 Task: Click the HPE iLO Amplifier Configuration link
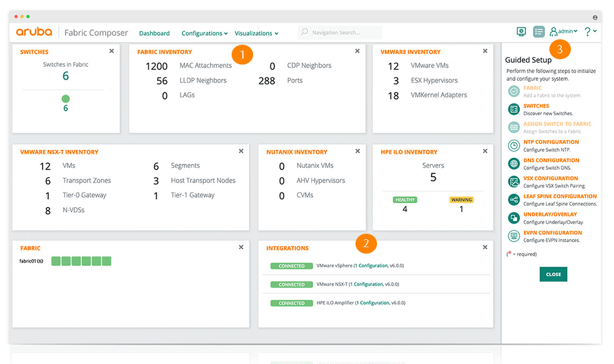tap(373, 303)
